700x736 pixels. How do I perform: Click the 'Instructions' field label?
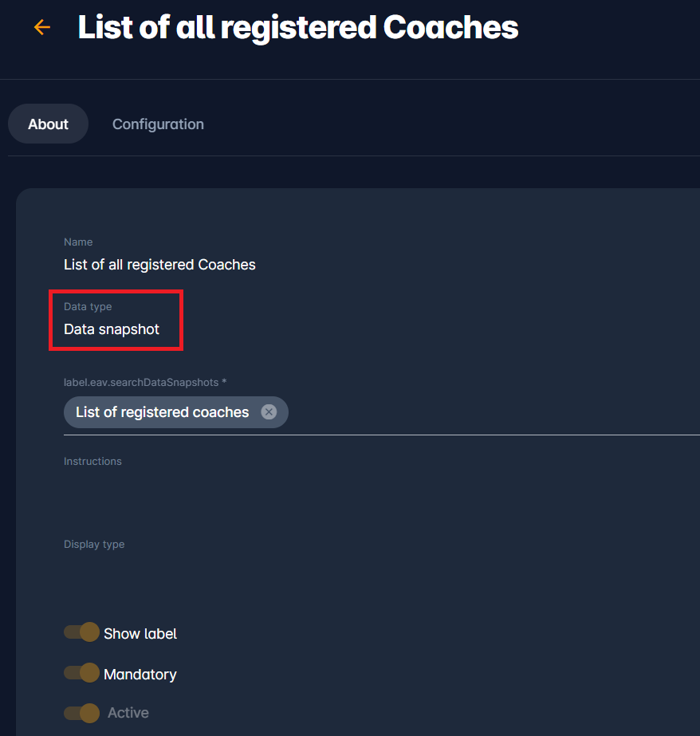click(92, 462)
